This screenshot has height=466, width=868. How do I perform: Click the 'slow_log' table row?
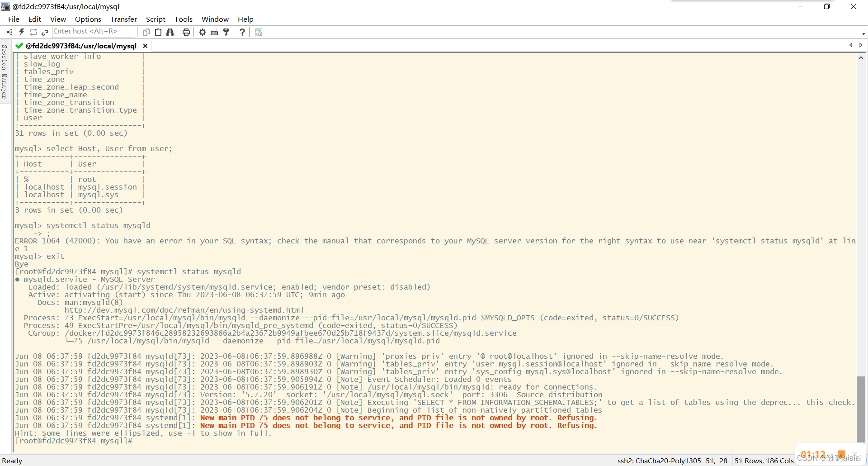(42, 64)
